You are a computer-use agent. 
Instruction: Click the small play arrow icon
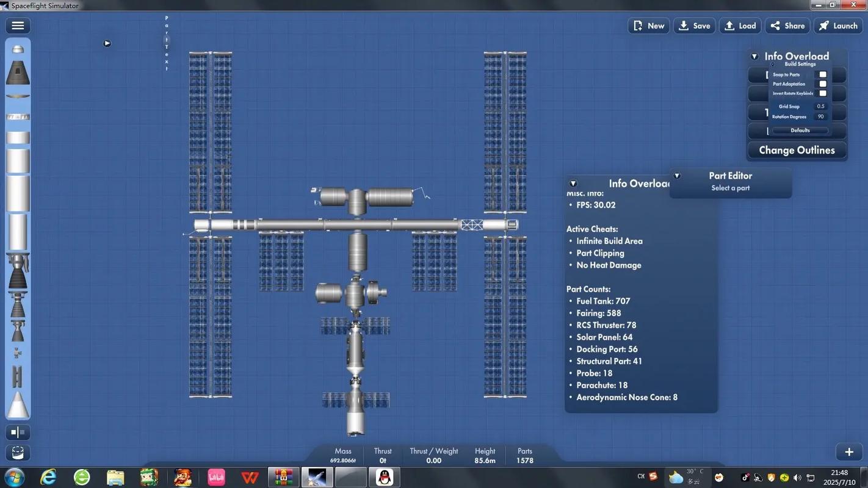pos(107,43)
